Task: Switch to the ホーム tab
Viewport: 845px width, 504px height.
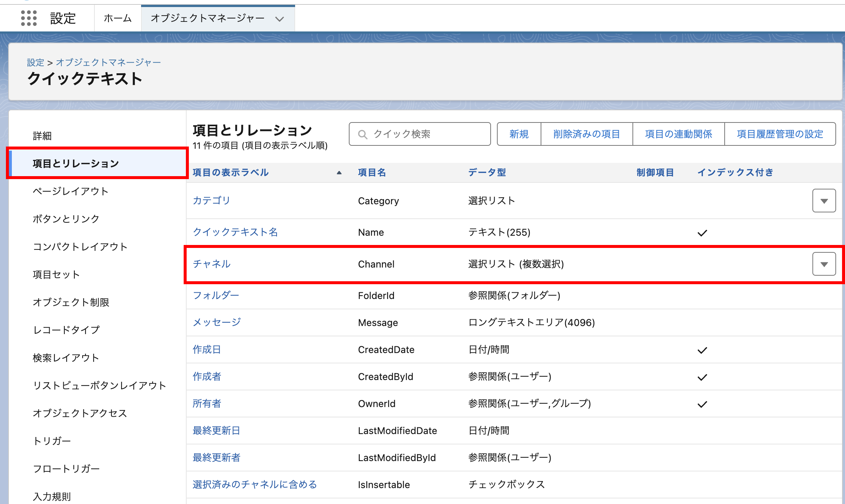Action: click(117, 18)
